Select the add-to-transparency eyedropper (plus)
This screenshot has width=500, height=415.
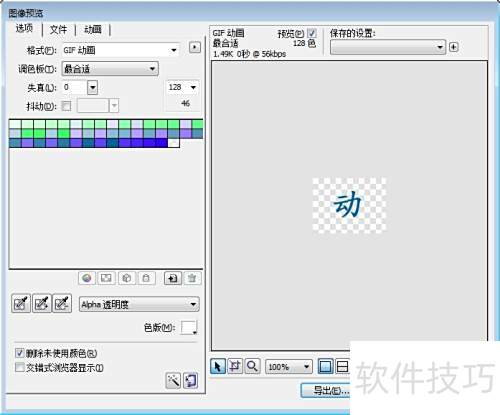point(42,303)
